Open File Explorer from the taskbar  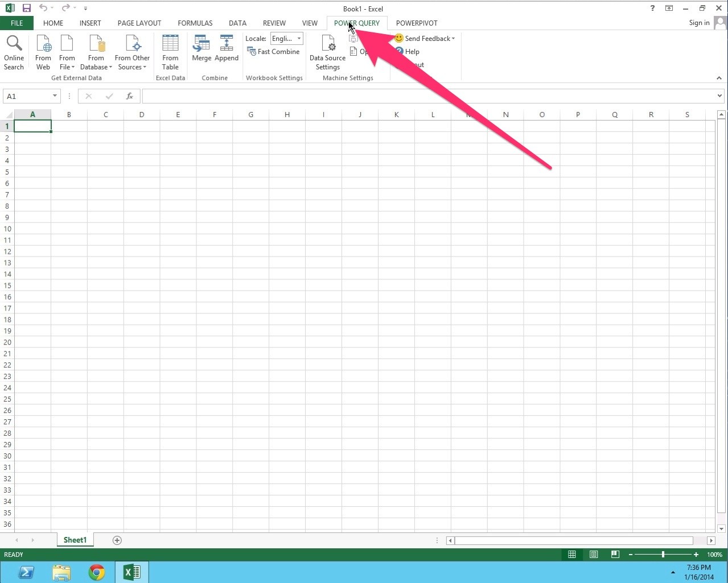(x=61, y=572)
